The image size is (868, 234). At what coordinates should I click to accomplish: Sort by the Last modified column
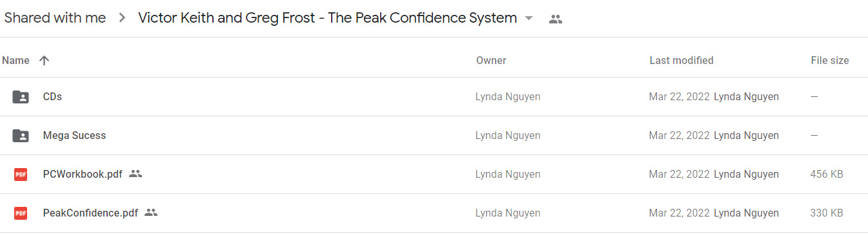pyautogui.click(x=681, y=61)
